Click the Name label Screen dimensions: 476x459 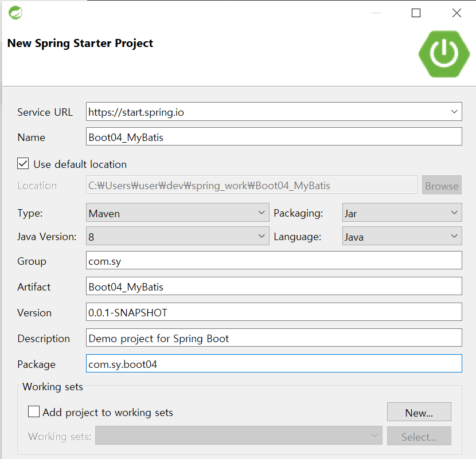(32, 138)
